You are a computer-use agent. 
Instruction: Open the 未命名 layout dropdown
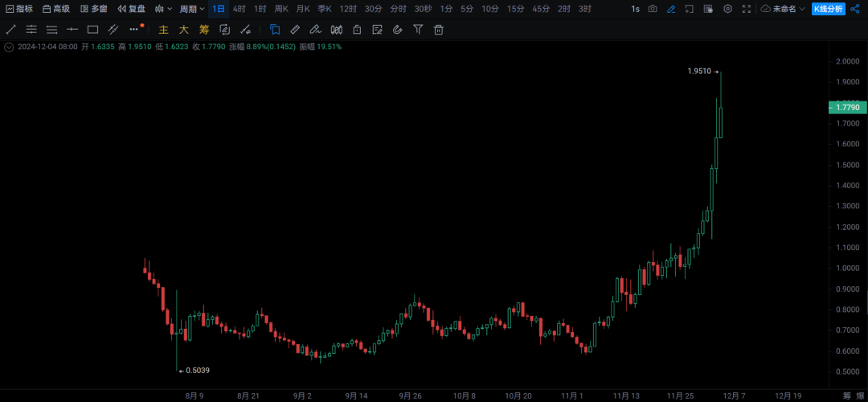click(782, 9)
